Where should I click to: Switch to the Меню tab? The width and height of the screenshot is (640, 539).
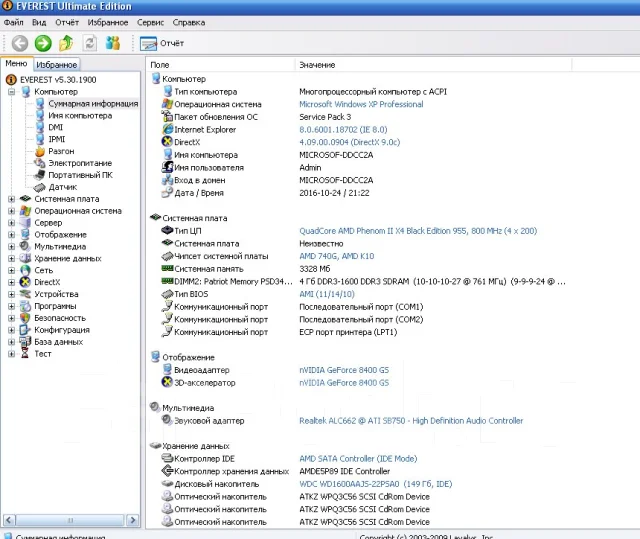[x=16, y=63]
